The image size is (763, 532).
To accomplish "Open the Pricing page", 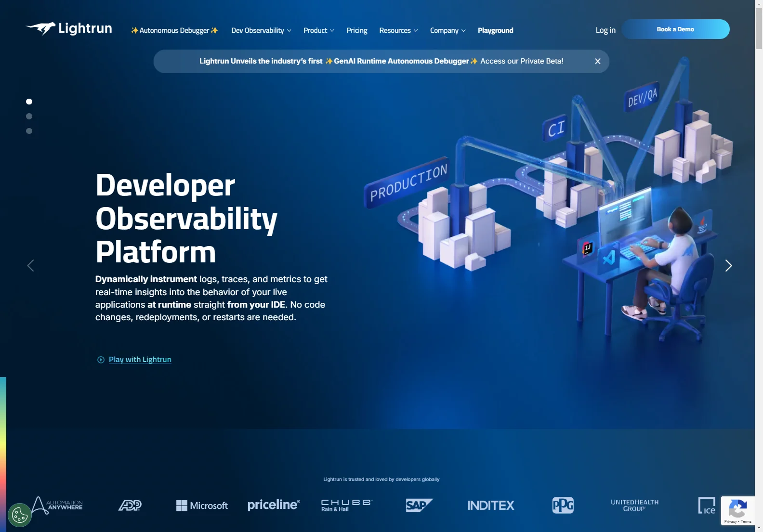I will (x=357, y=30).
